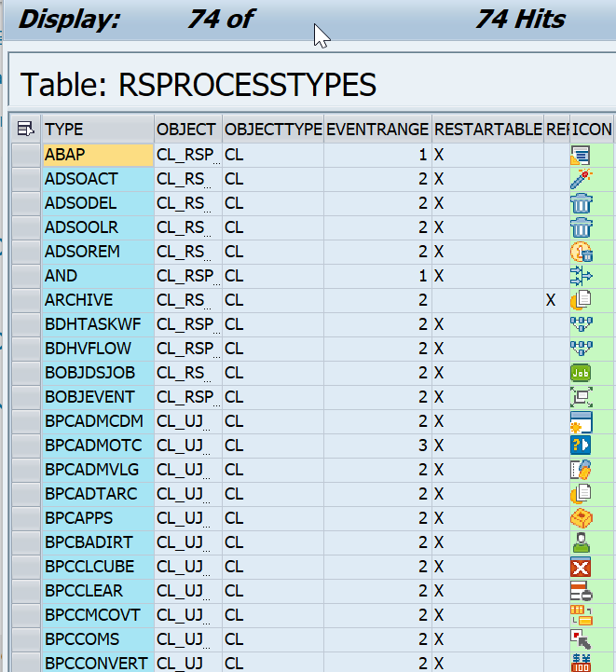
Task: Click the BPCADMOTC type cell
Action: (98, 446)
